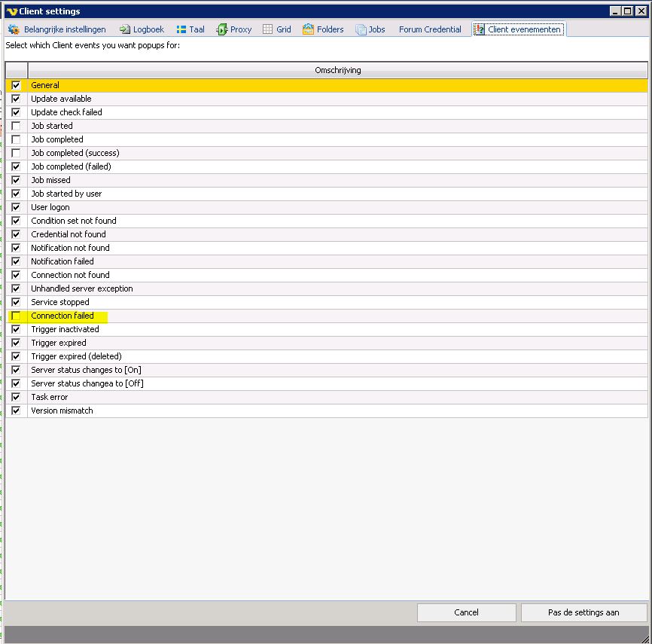Click the green Proxy tab icon

click(222, 29)
